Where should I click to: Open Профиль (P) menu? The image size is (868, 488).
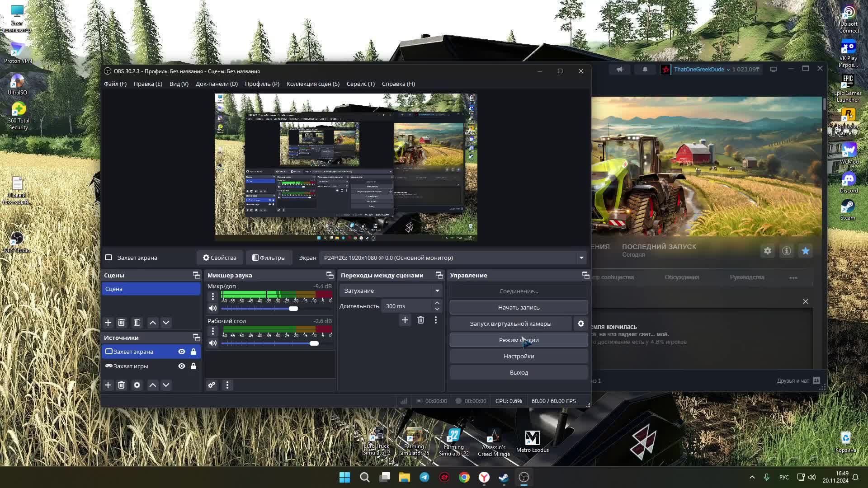[x=262, y=84]
